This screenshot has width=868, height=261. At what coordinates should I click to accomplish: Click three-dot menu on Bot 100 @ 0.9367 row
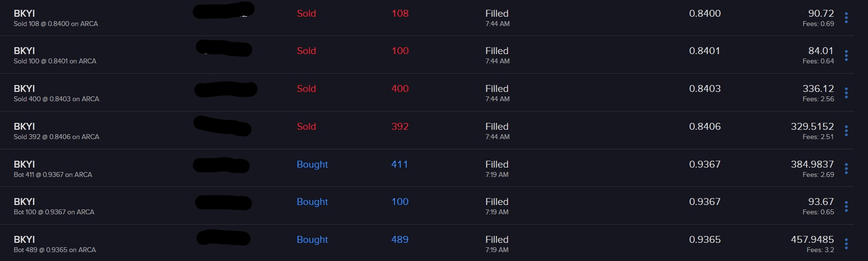(846, 206)
